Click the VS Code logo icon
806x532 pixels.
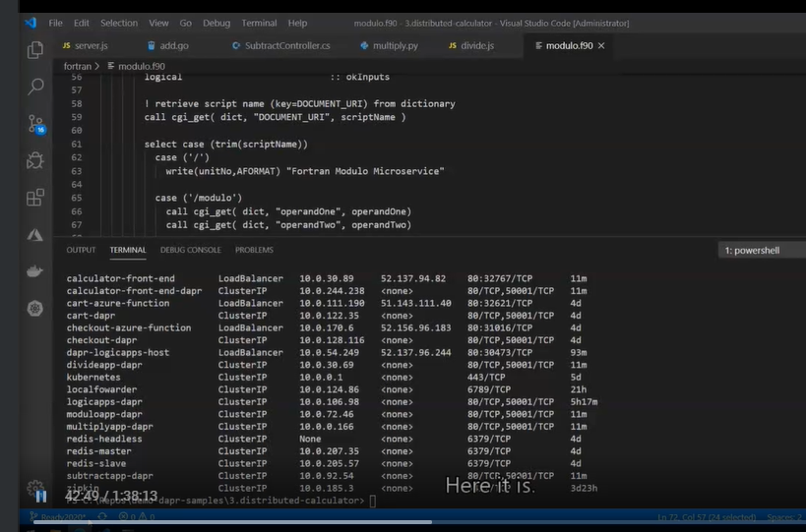click(x=31, y=23)
